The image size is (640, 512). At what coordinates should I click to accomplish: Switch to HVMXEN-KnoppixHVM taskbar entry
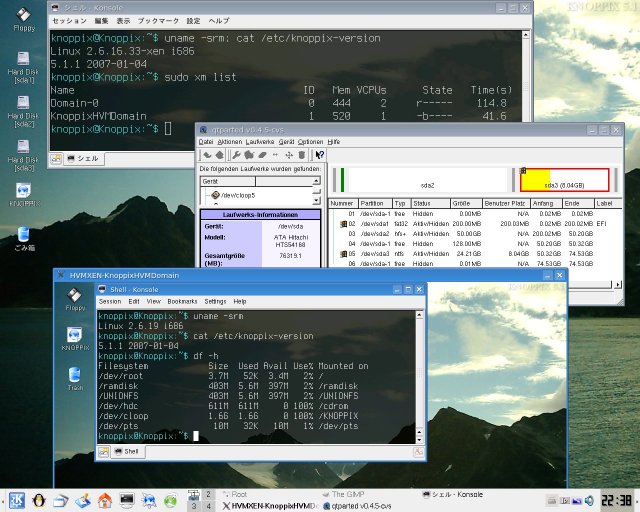(x=269, y=506)
